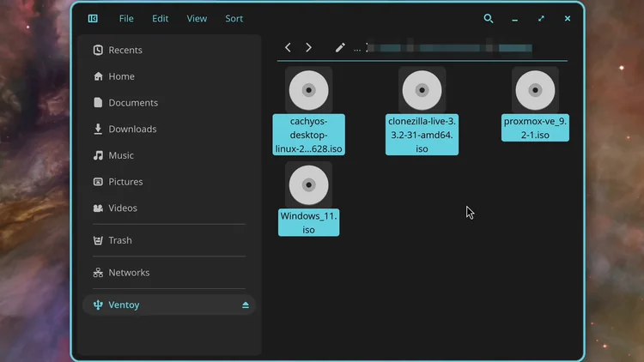Click the Pictures image icon
The image size is (644, 362).
98,181
